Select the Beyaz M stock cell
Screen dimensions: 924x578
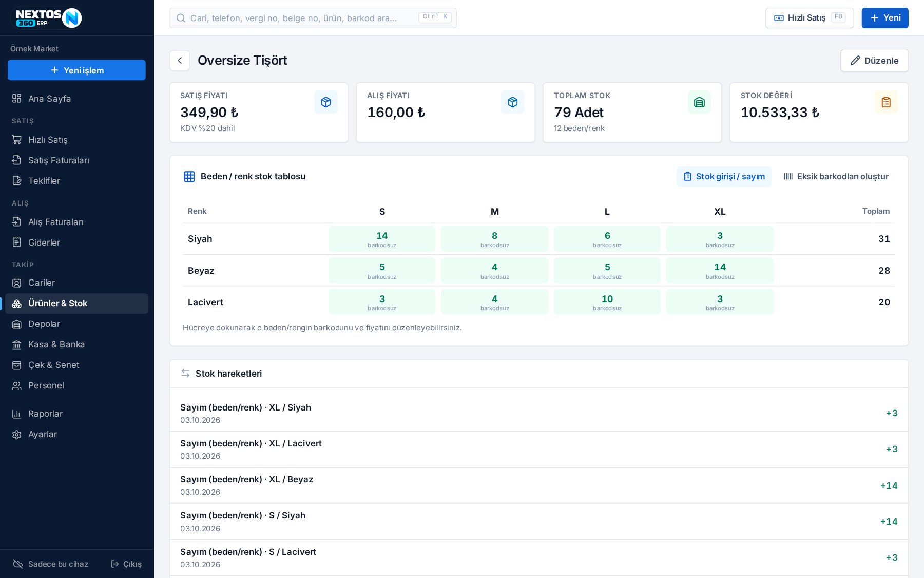[x=495, y=270]
